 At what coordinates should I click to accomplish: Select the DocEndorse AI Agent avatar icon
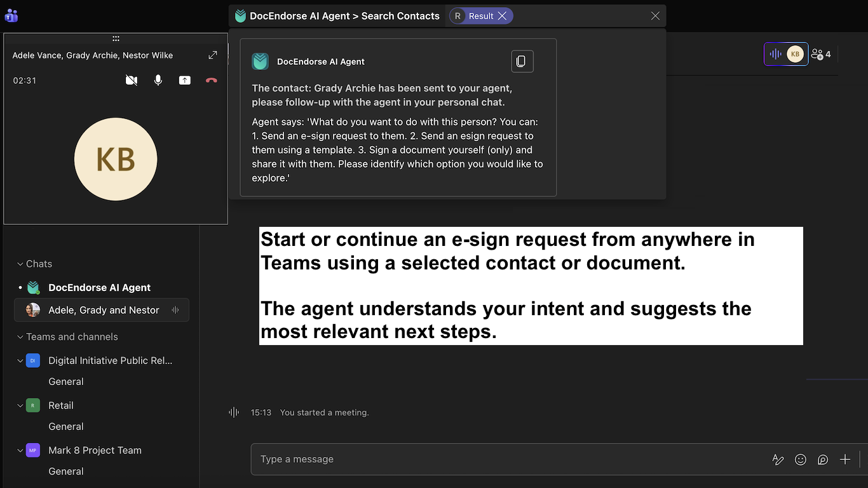pos(260,61)
